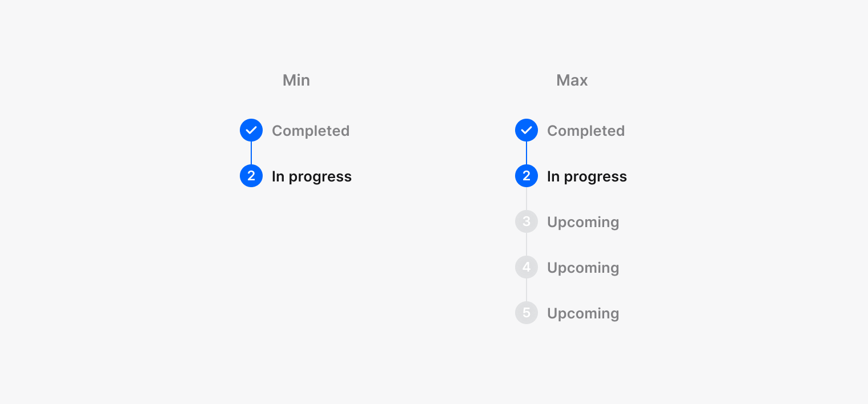Select In progress label in Min stepper
868x404 pixels.
[x=312, y=176]
